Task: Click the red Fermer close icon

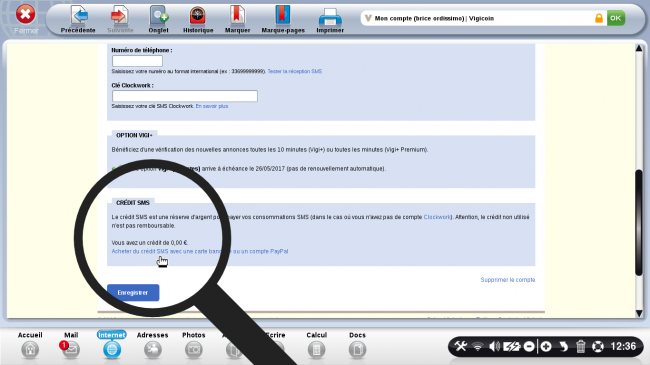Action: [x=25, y=15]
